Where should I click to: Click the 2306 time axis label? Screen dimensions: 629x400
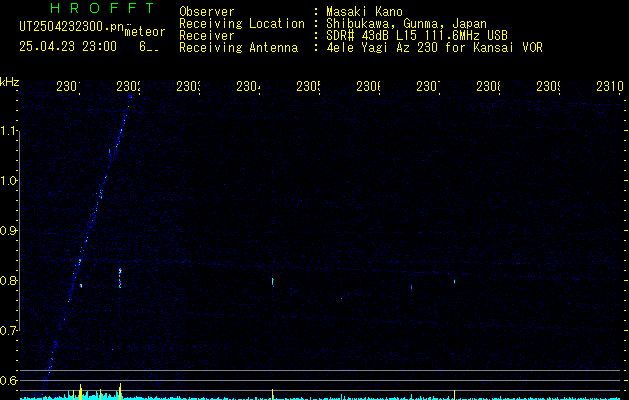[x=368, y=86]
